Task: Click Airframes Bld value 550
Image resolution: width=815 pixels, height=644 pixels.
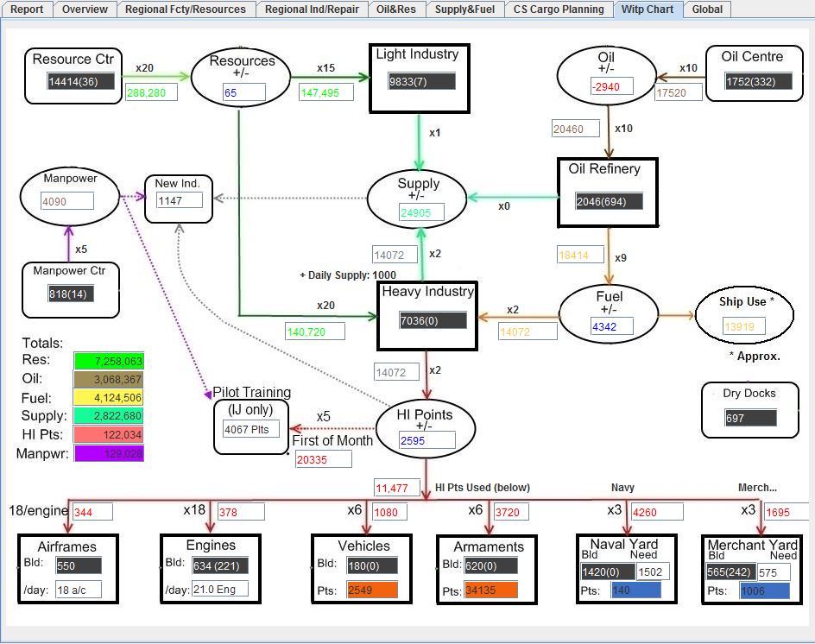Action: pos(79,565)
